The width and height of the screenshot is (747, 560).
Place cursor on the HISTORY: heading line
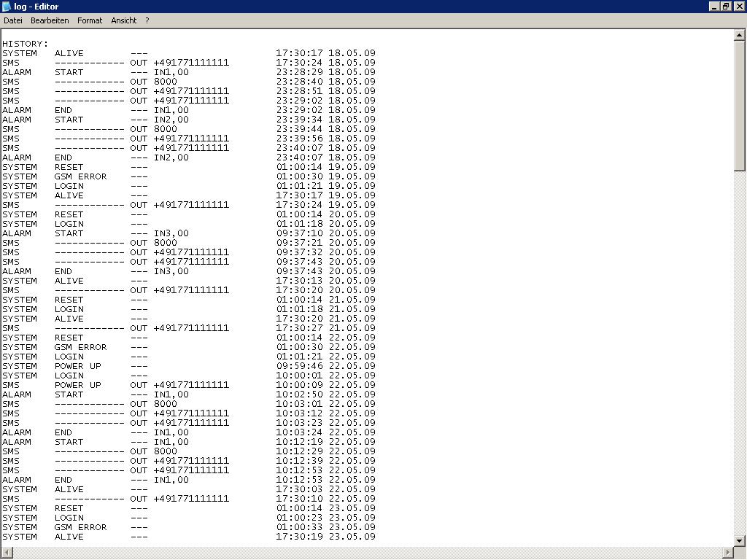click(25, 44)
